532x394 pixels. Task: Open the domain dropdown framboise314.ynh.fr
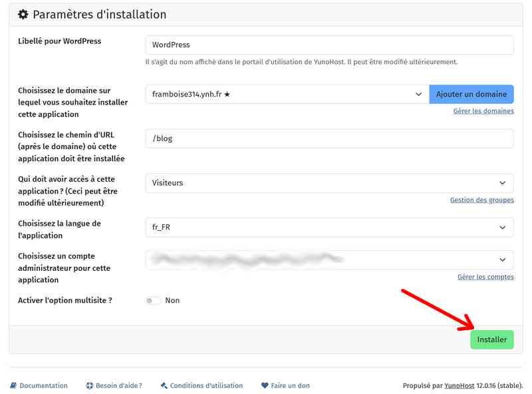pos(287,95)
